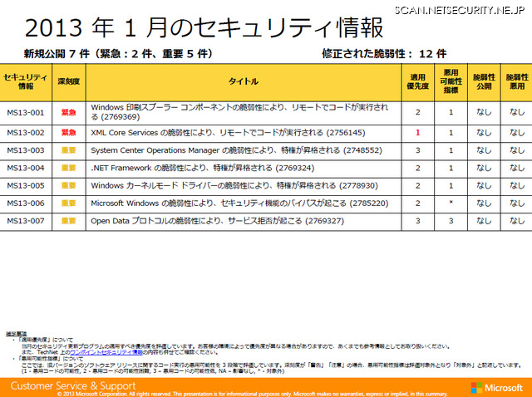The image size is (532, 397).
Task: Select the MS13-004 bulletin cell
Action: [x=26, y=168]
